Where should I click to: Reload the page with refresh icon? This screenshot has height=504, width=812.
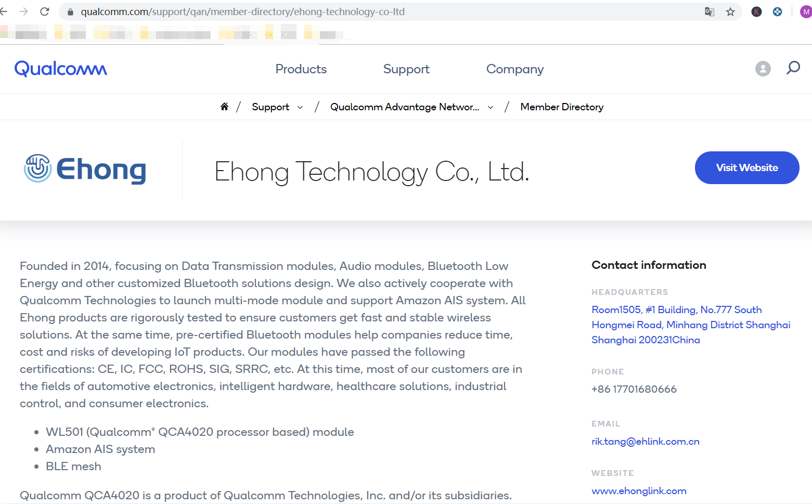pos(45,11)
